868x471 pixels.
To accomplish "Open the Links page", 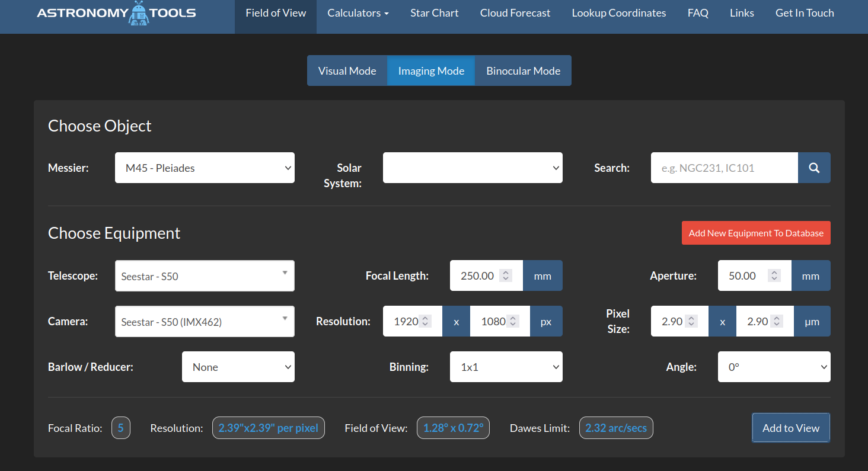I will click(x=742, y=13).
